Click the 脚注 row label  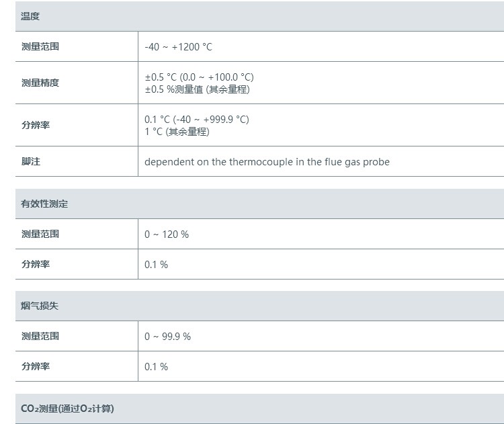point(30,162)
